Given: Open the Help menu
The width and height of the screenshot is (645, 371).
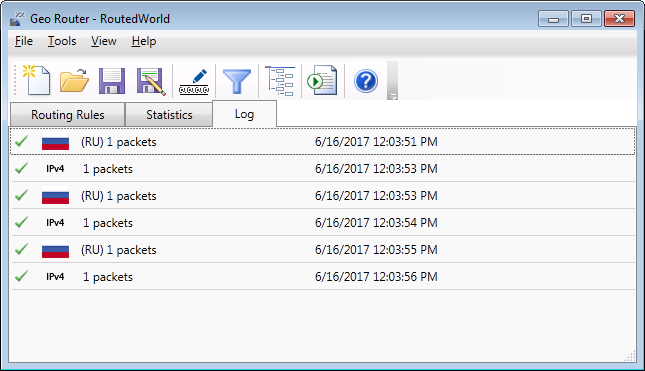Looking at the screenshot, I should tap(144, 41).
